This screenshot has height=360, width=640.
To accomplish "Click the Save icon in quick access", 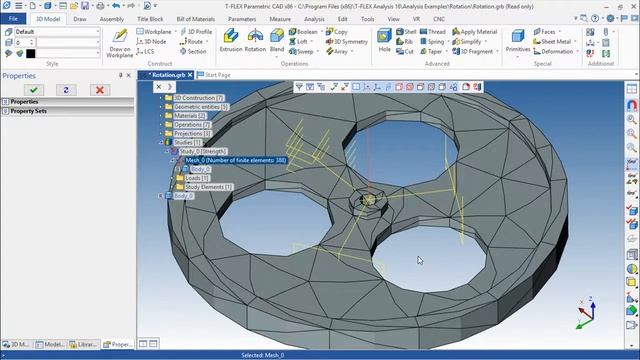I will [85, 6].
